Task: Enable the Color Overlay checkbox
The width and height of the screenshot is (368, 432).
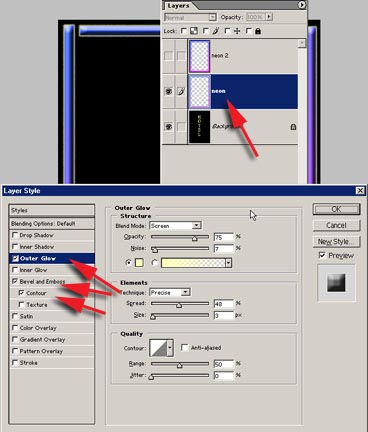Action: click(15, 328)
